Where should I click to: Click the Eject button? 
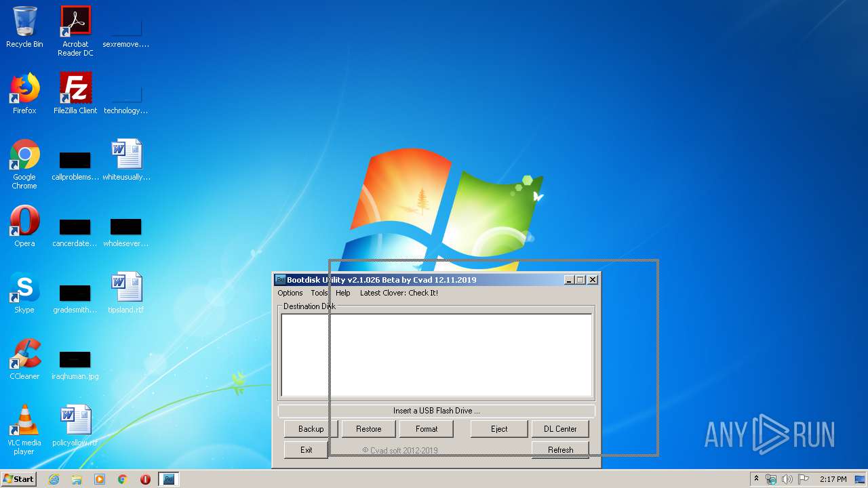pos(499,429)
